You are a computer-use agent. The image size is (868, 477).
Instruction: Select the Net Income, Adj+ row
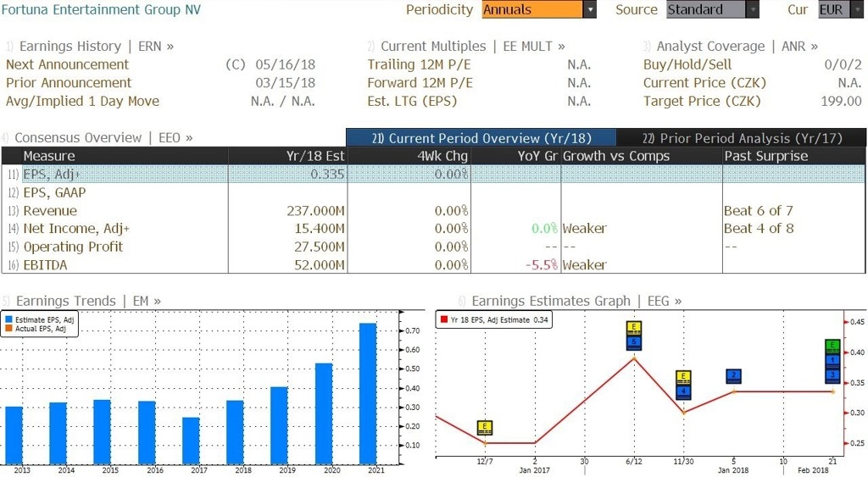433,229
